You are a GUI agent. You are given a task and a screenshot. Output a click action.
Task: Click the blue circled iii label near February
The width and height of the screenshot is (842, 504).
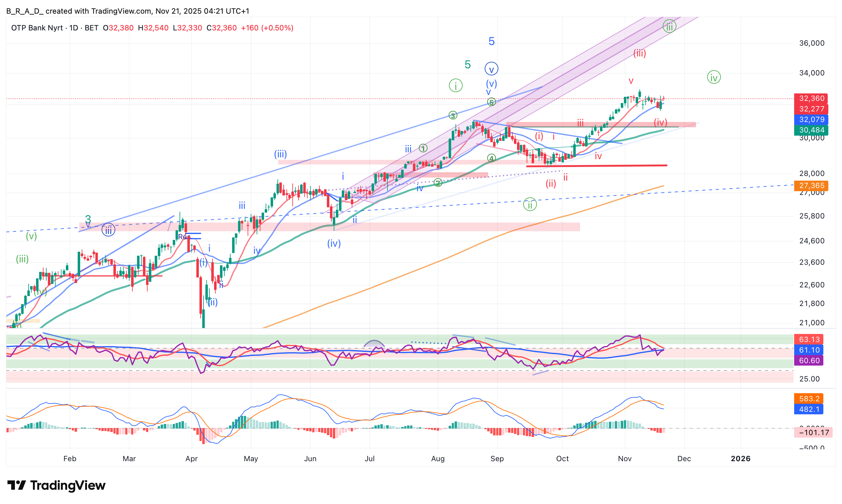click(108, 231)
